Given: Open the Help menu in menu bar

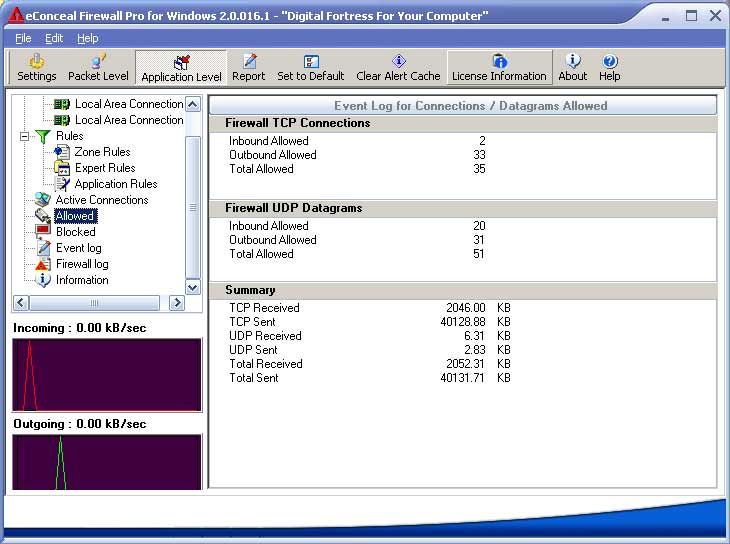Looking at the screenshot, I should tap(88, 38).
